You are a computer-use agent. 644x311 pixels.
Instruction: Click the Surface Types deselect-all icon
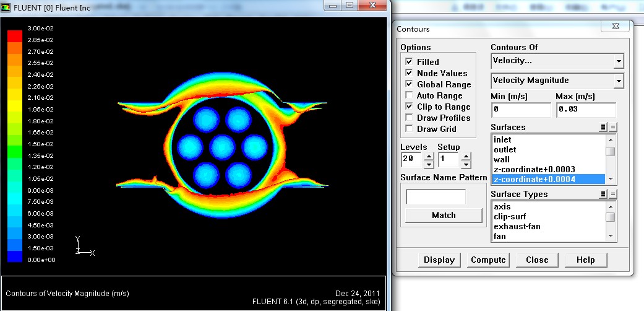coord(613,194)
